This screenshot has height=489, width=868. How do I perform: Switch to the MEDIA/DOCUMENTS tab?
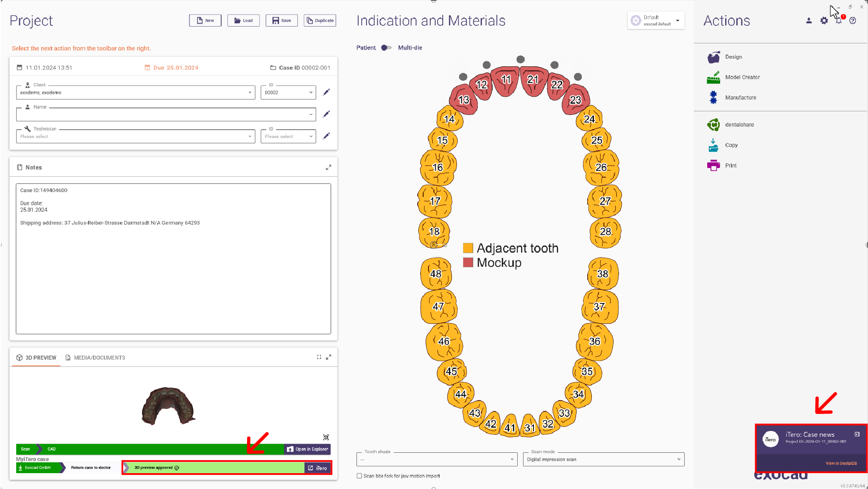tap(95, 358)
